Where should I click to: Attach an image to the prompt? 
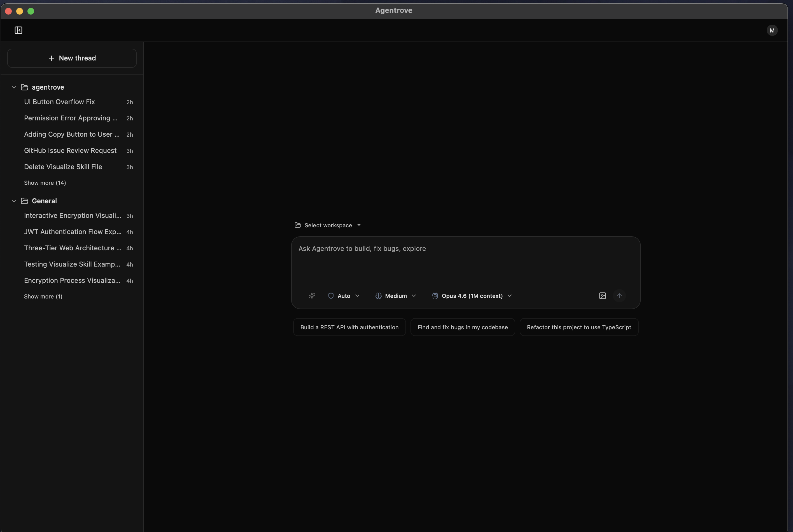pos(602,295)
